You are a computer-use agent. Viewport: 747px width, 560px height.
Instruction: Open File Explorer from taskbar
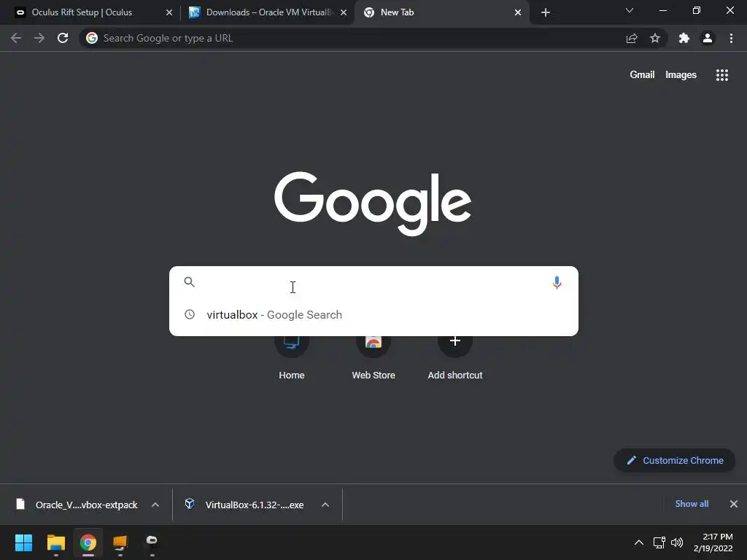pos(55,542)
